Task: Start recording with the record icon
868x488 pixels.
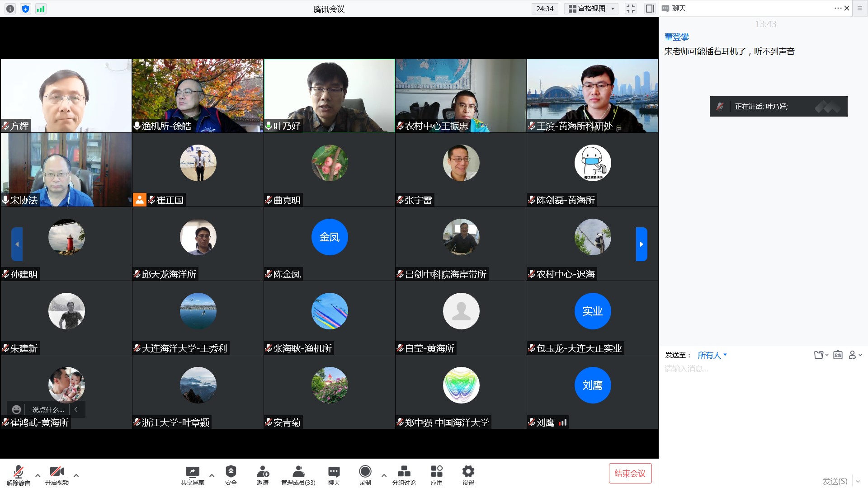Action: coord(365,472)
